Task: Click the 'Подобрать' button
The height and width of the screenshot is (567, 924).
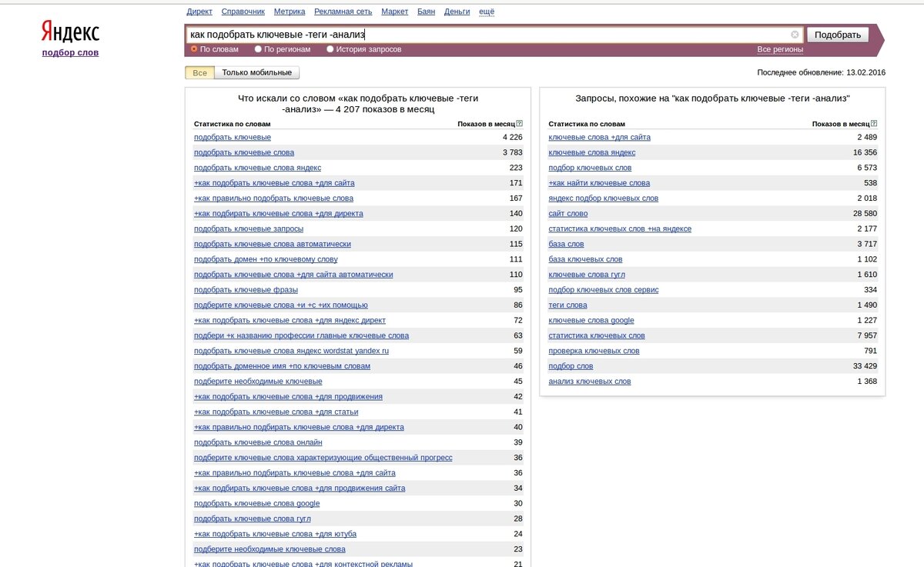Action: point(838,35)
